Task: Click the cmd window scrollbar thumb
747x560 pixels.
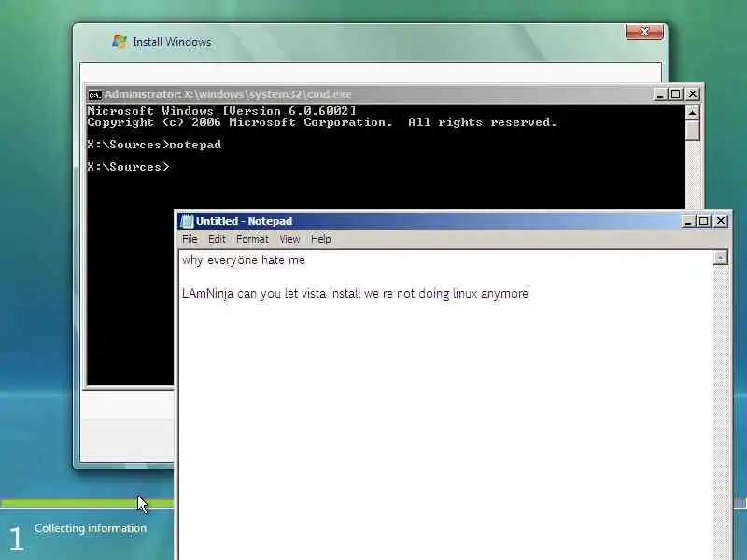Action: tap(692, 130)
